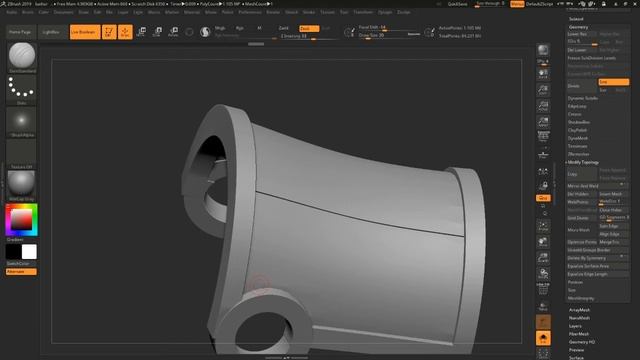
Task: Click the PolyF line fill icon
Action: pyautogui.click(x=543, y=289)
